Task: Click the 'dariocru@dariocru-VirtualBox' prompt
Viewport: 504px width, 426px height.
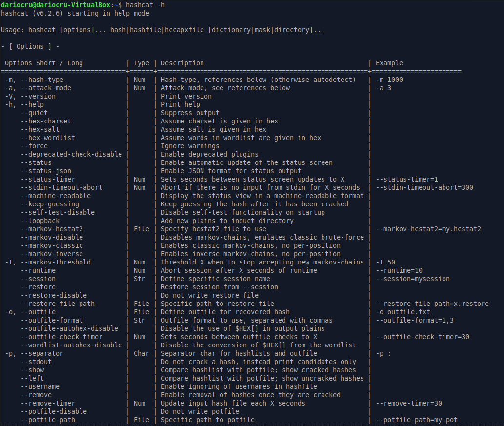Action: click(56, 5)
